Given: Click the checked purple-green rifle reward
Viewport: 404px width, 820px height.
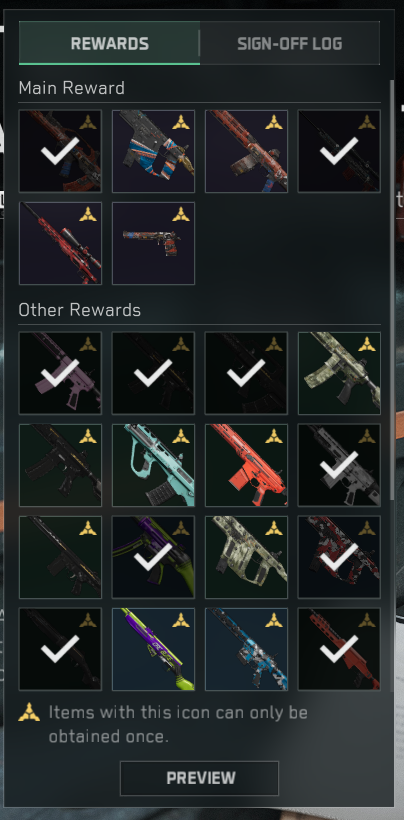Looking at the screenshot, I should [153, 557].
